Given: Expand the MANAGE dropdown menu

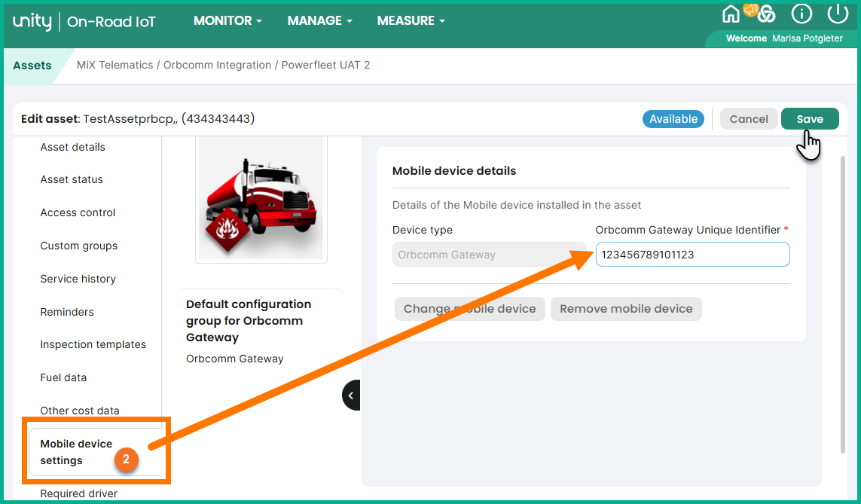Looking at the screenshot, I should [319, 21].
